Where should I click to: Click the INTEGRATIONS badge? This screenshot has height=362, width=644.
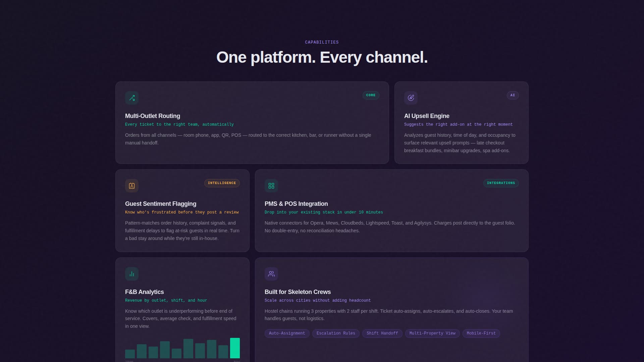[x=501, y=183]
